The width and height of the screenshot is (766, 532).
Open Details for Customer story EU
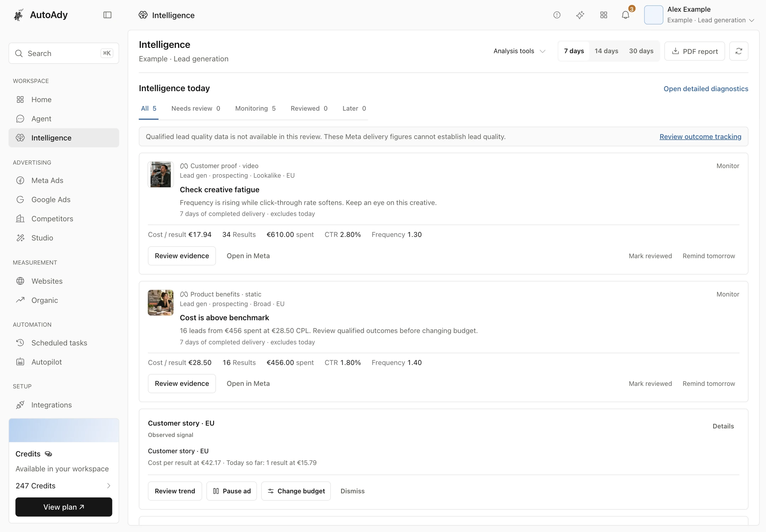coord(723,426)
